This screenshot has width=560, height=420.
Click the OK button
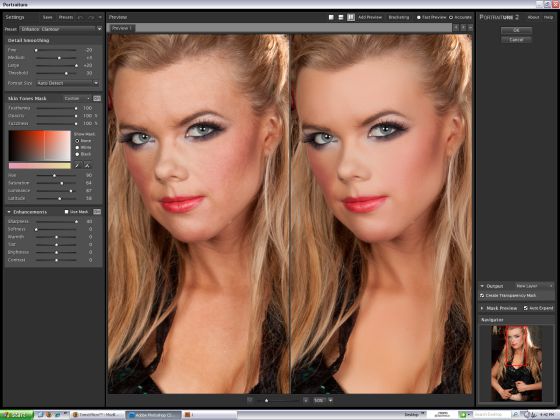[516, 30]
